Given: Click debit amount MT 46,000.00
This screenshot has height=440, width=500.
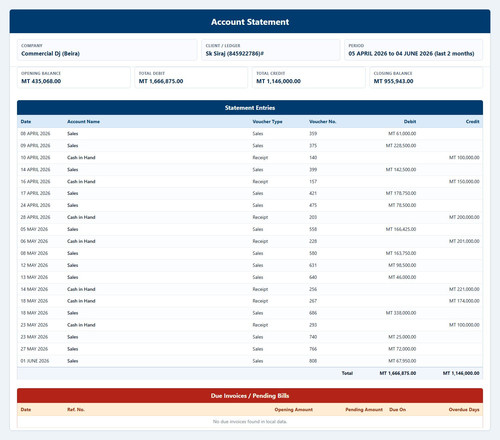Looking at the screenshot, I should click(402, 277).
